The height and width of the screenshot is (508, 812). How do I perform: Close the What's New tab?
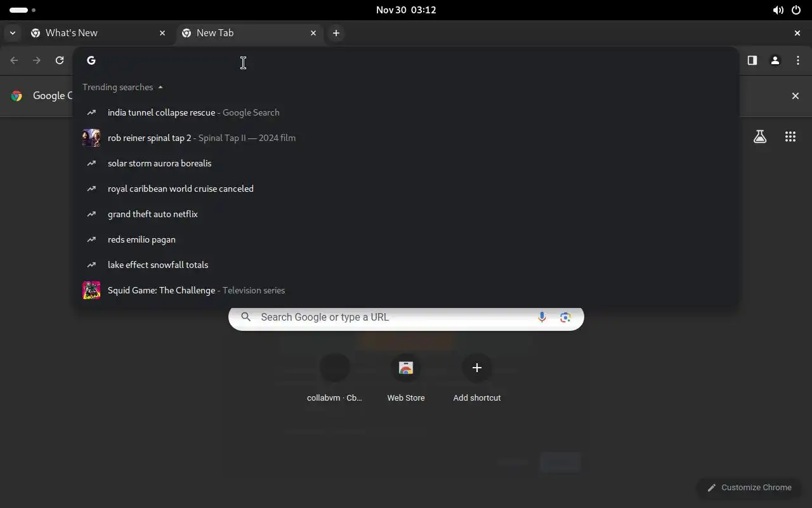tap(162, 33)
